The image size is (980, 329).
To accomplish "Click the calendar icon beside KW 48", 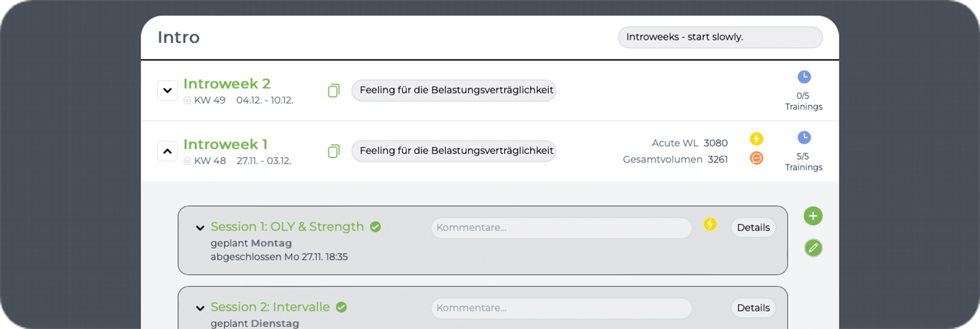I will pyautogui.click(x=187, y=161).
